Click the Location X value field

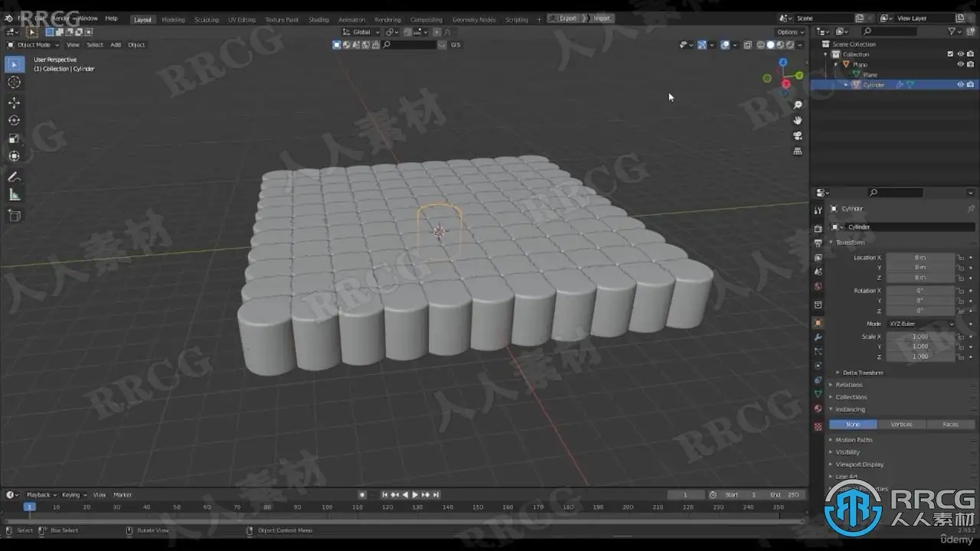[920, 258]
